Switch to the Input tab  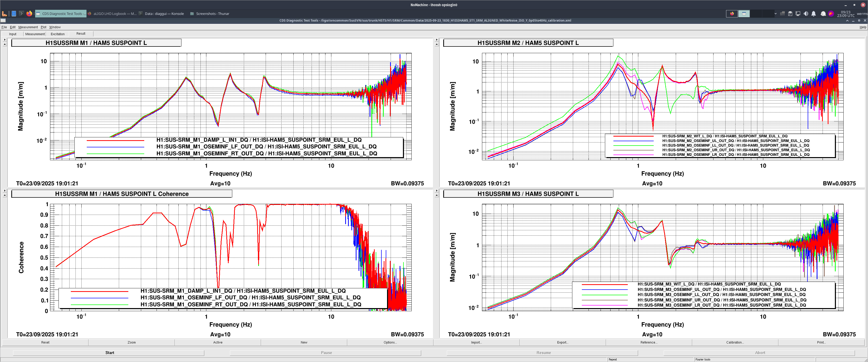coord(13,34)
